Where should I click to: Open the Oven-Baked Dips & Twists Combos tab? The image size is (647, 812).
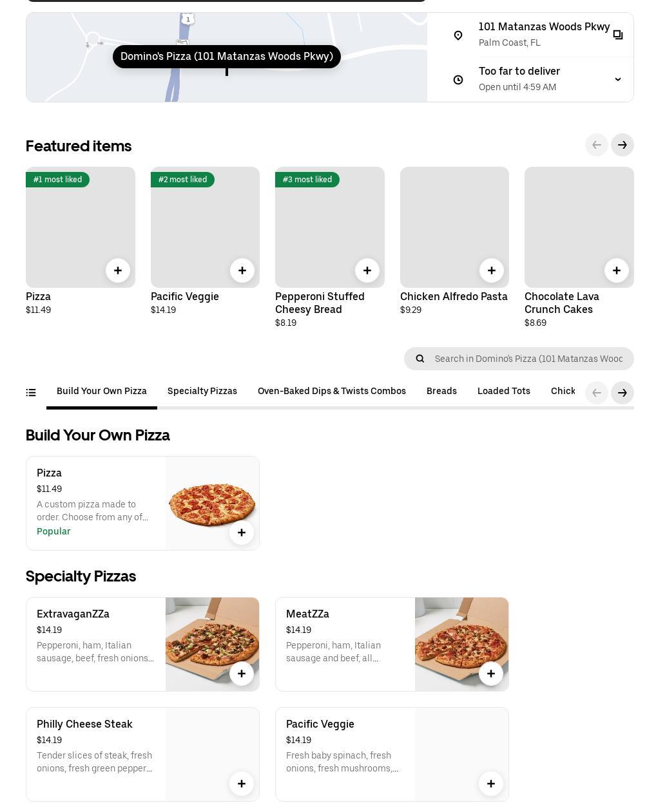332,392
